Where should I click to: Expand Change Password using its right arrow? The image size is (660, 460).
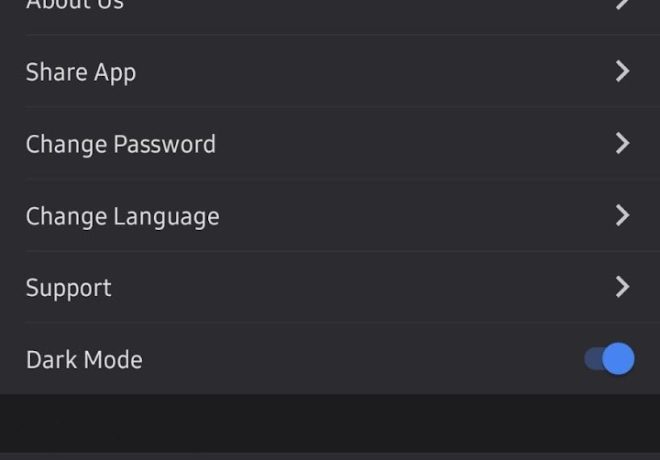point(622,143)
